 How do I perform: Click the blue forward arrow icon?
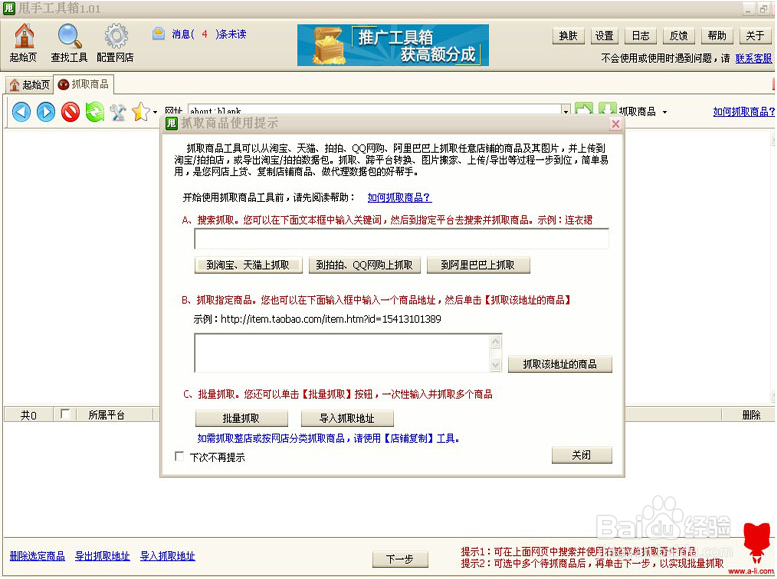click(46, 112)
